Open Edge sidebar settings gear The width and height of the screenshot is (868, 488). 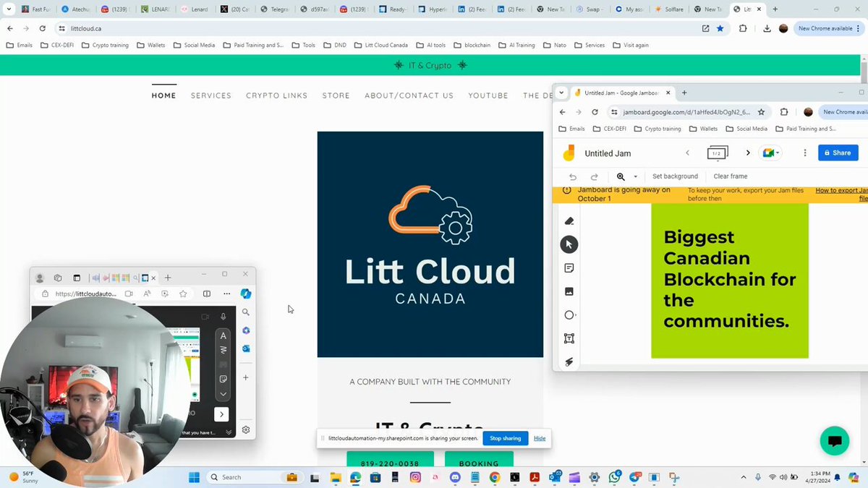coord(246,429)
